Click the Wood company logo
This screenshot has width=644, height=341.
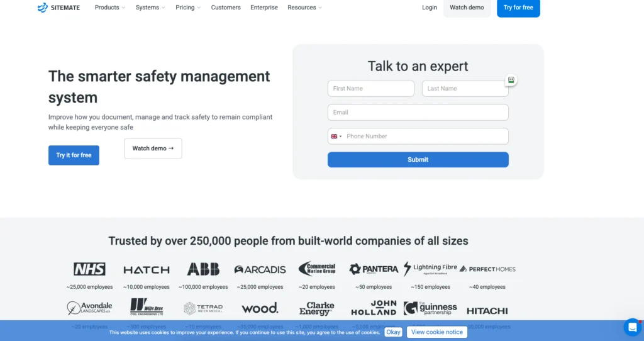(260, 308)
